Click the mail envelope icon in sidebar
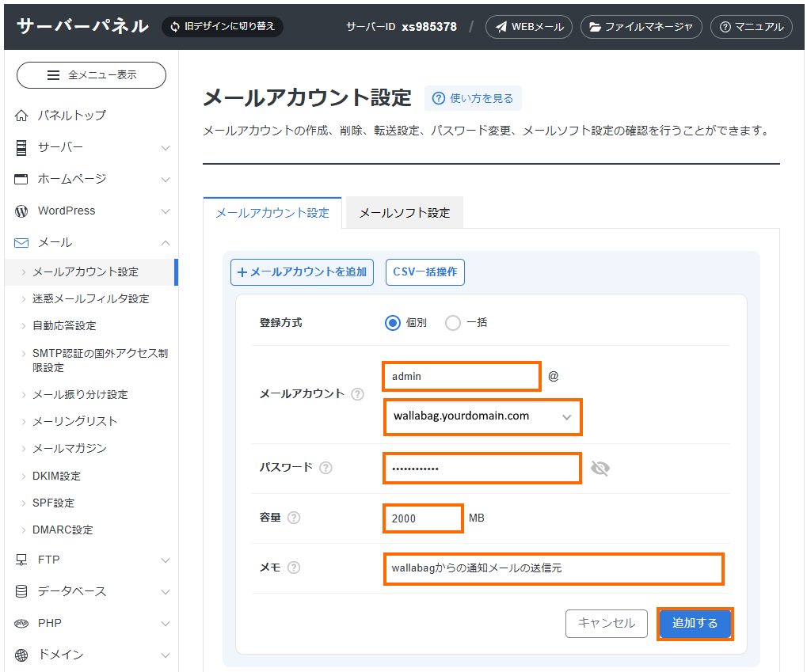This screenshot has width=807, height=672. pyautogui.click(x=21, y=243)
